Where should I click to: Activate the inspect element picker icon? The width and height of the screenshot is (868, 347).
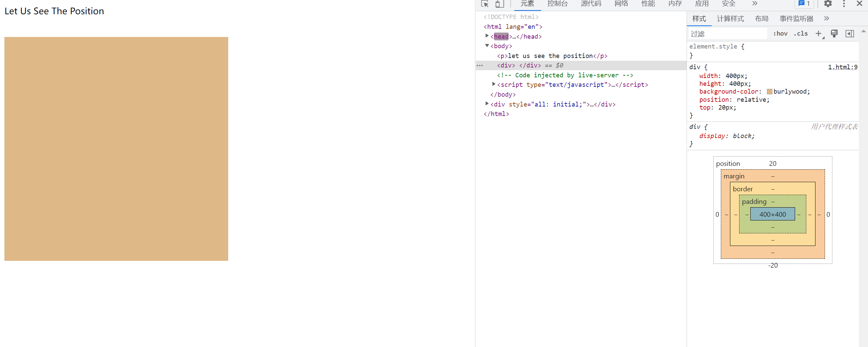(x=485, y=4)
